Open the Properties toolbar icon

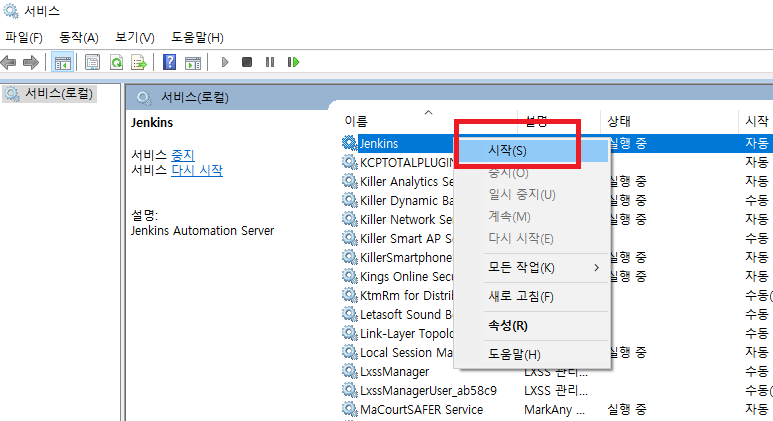[92, 62]
